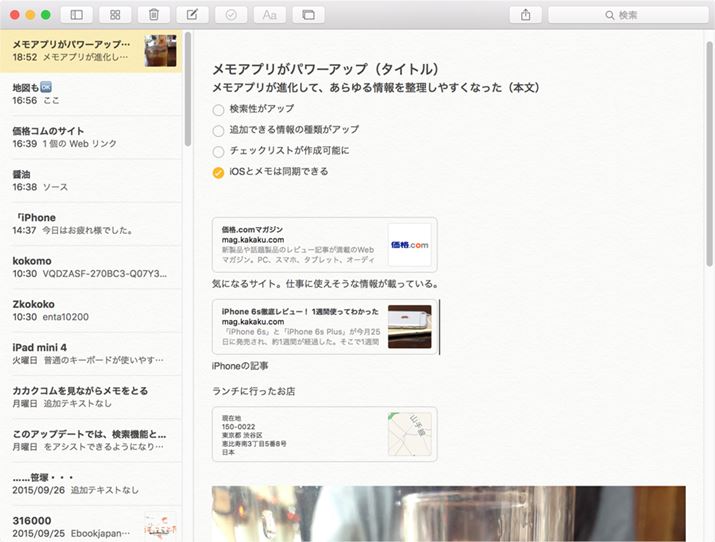715x542 pixels.
Task: Toggle the folder sidebar icon
Action: (76, 15)
